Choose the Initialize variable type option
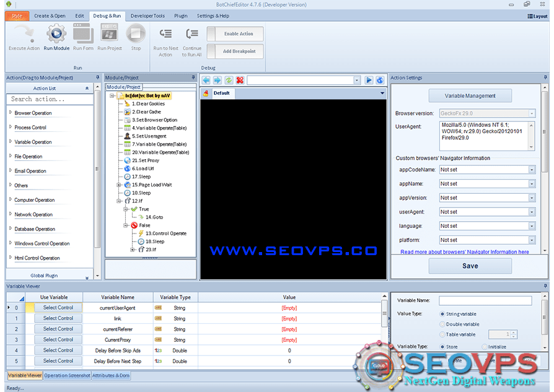 click(x=485, y=347)
